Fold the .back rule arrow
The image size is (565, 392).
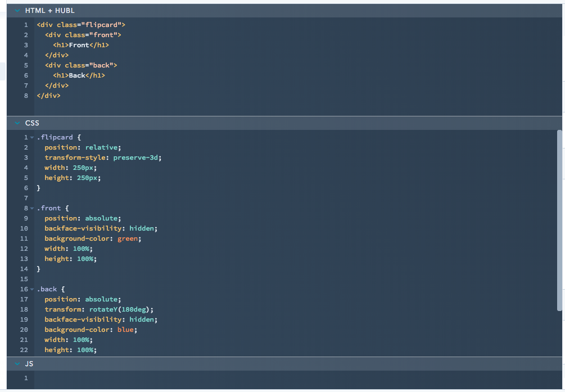32,290
